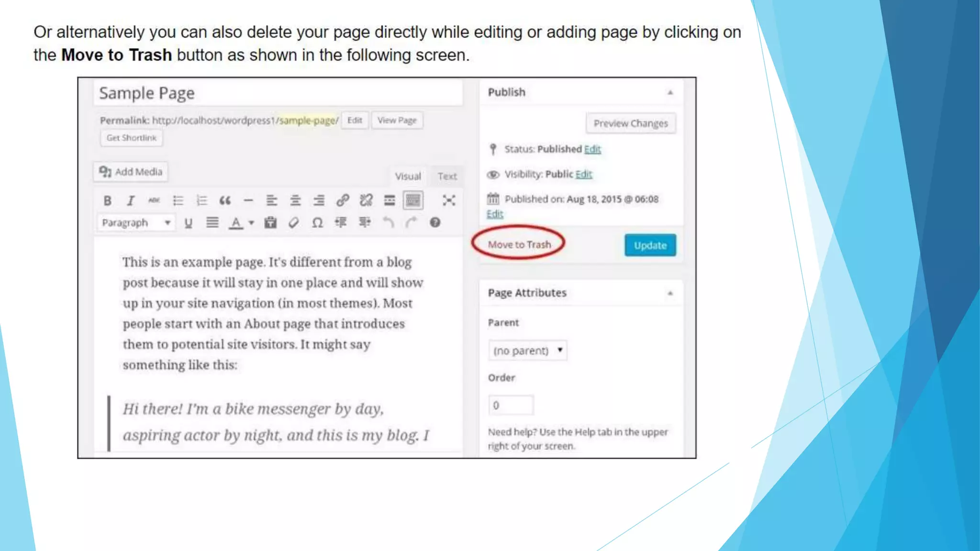Toggle Bold formatting in editor toolbar
The width and height of the screenshot is (980, 551).
tap(108, 200)
